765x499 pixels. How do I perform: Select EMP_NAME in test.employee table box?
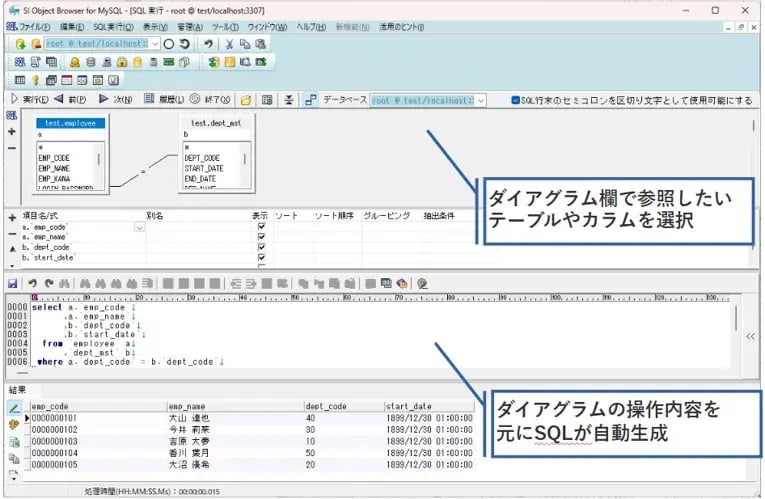[x=56, y=168]
